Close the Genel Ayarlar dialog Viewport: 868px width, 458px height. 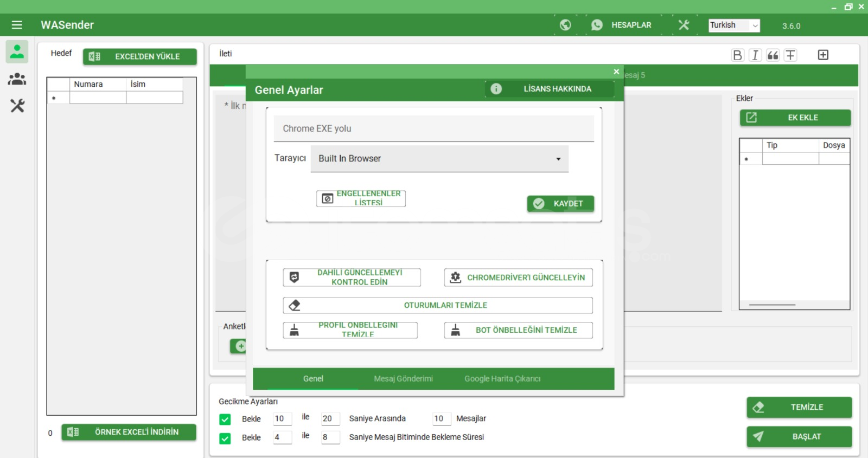point(616,72)
